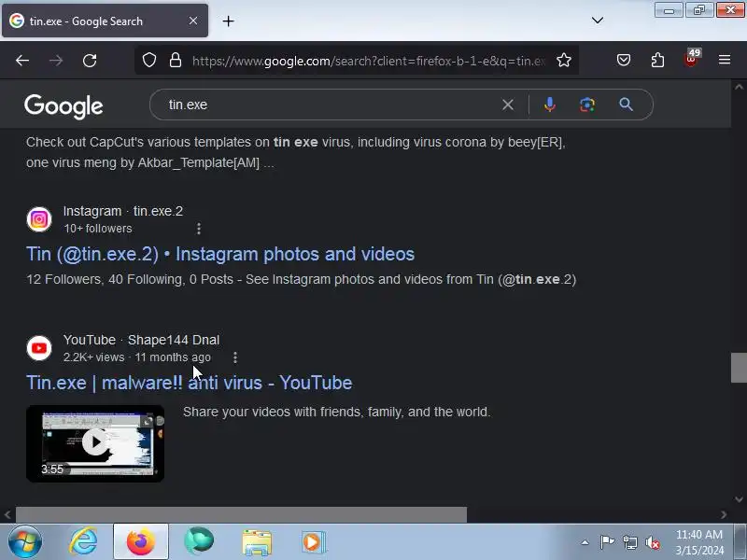Image resolution: width=747 pixels, height=560 pixels.
Task: Save page to Pocket
Action: click(624, 61)
